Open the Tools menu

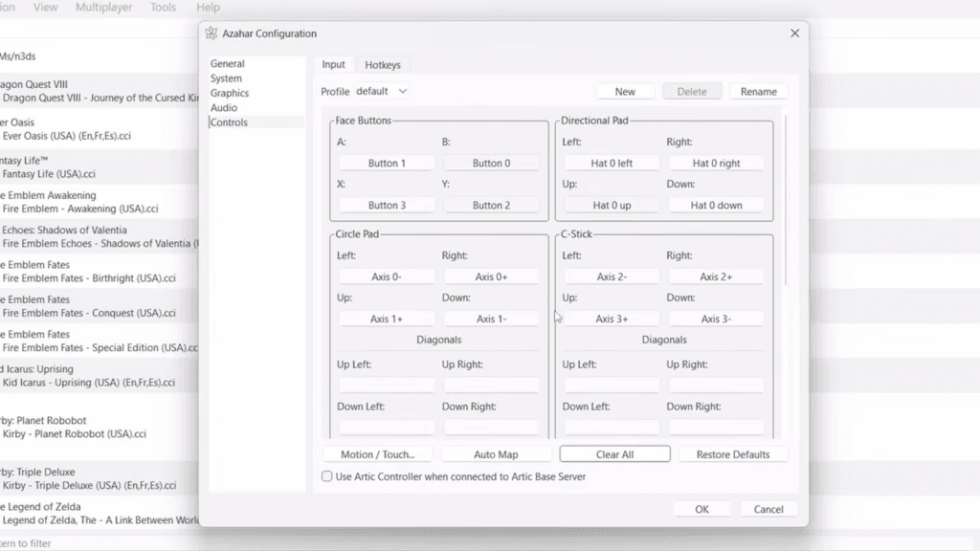click(163, 7)
